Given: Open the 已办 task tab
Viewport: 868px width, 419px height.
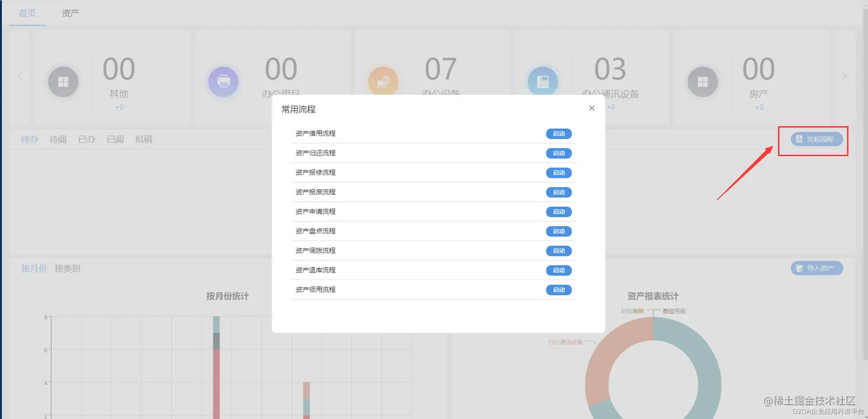Looking at the screenshot, I should (87, 139).
